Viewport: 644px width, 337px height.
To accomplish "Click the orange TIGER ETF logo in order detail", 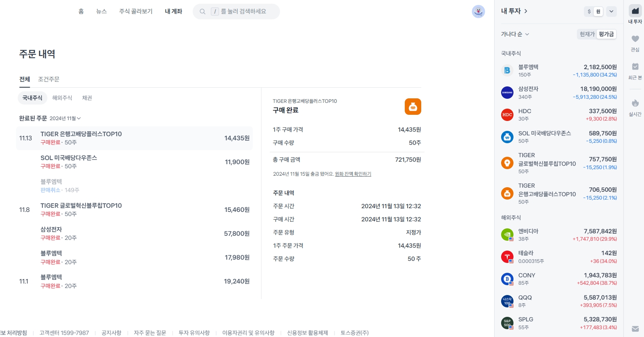I will (413, 107).
